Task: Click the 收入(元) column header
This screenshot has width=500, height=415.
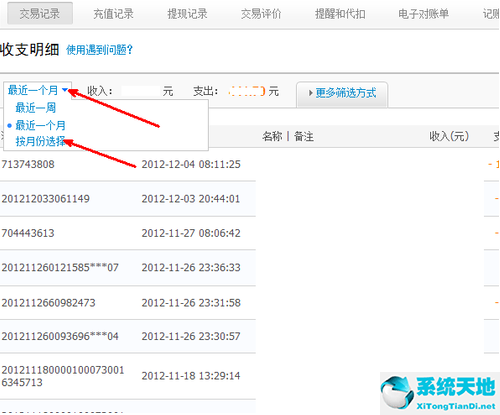Action: click(x=449, y=136)
